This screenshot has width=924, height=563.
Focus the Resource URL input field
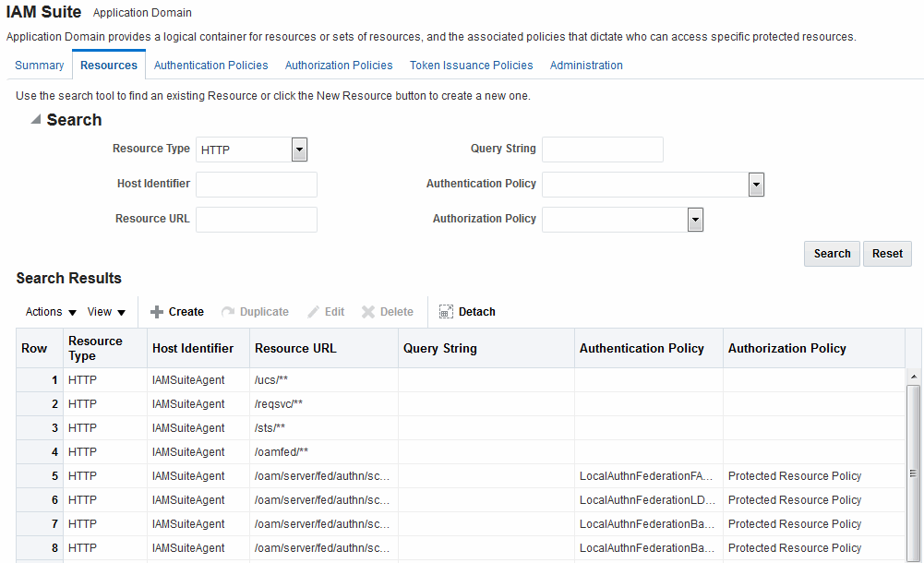257,220
